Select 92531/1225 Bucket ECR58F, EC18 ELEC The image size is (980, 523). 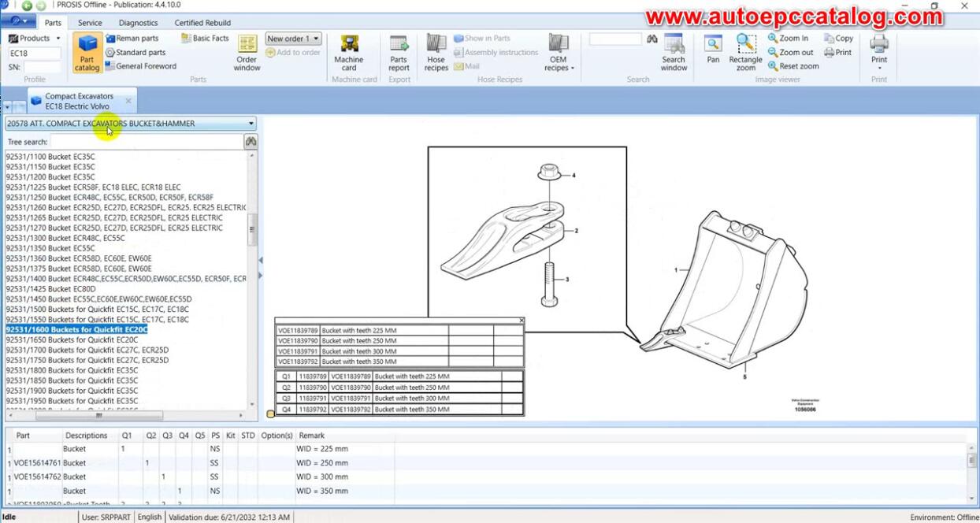pyautogui.click(x=93, y=187)
